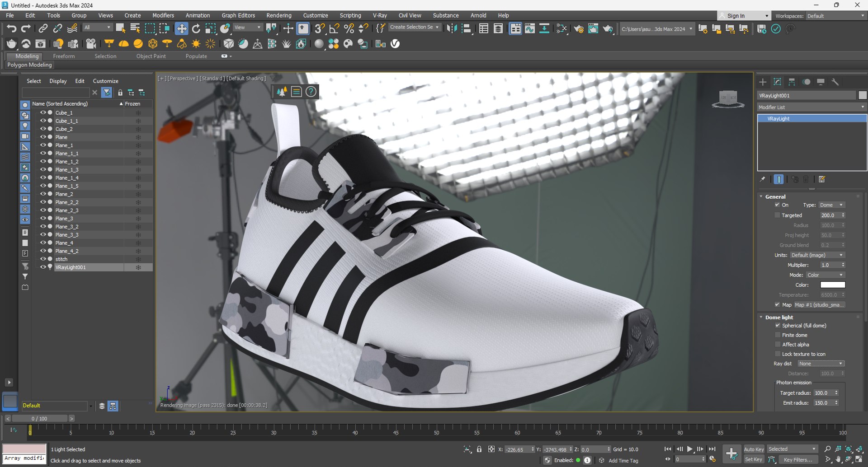The height and width of the screenshot is (467, 868).
Task: Open the Workspaces Default dropdown
Action: coord(836,16)
